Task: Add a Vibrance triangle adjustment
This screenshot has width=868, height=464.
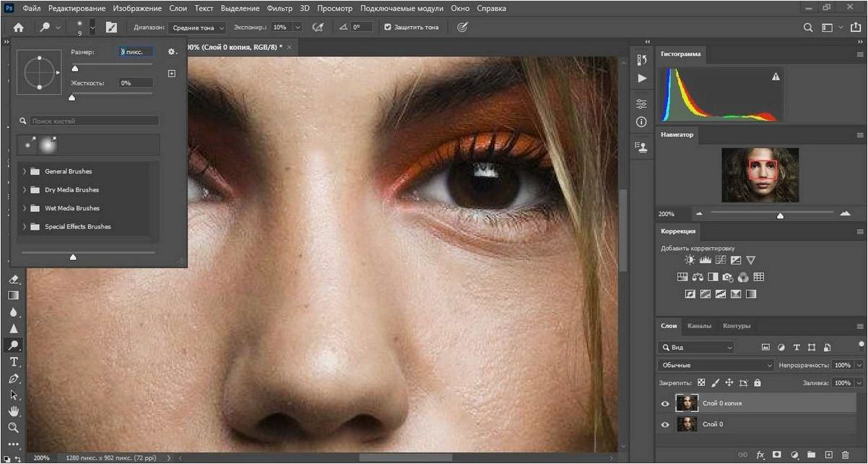Action: pos(751,260)
